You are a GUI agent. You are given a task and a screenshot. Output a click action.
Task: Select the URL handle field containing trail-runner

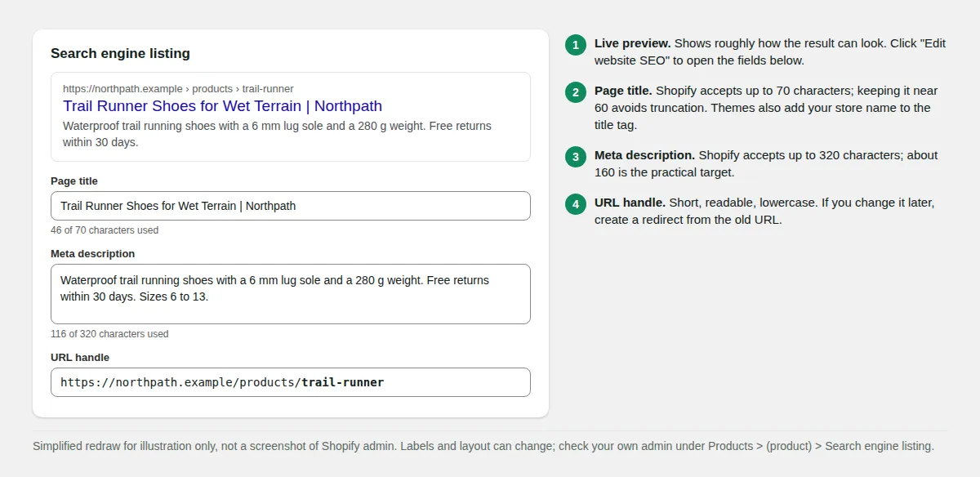(x=291, y=382)
